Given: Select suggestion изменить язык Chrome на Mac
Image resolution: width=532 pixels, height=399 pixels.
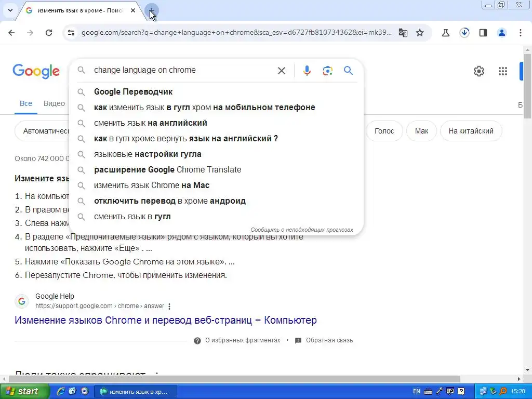Looking at the screenshot, I should coord(216,185).
